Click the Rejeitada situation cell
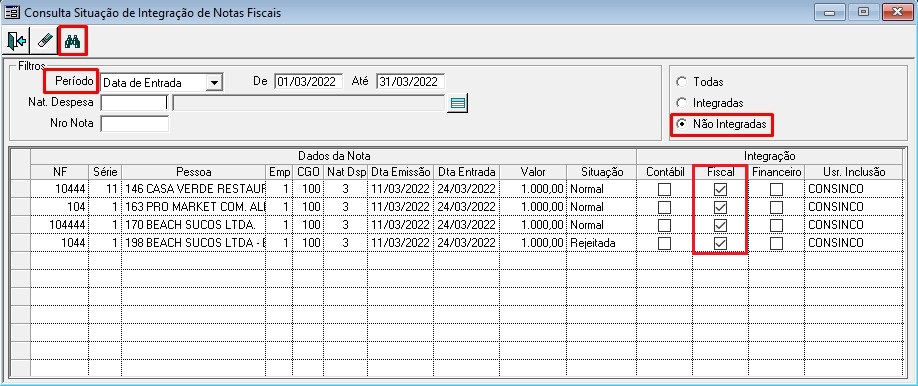 pyautogui.click(x=602, y=244)
